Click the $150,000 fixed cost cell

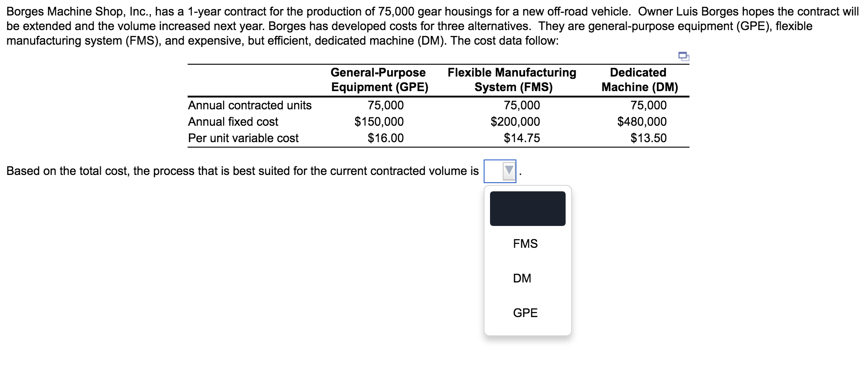379,122
